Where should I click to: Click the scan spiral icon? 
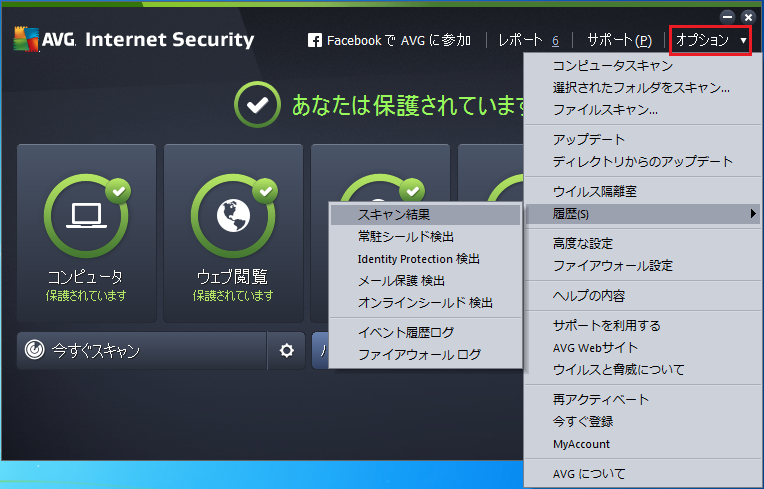point(35,350)
